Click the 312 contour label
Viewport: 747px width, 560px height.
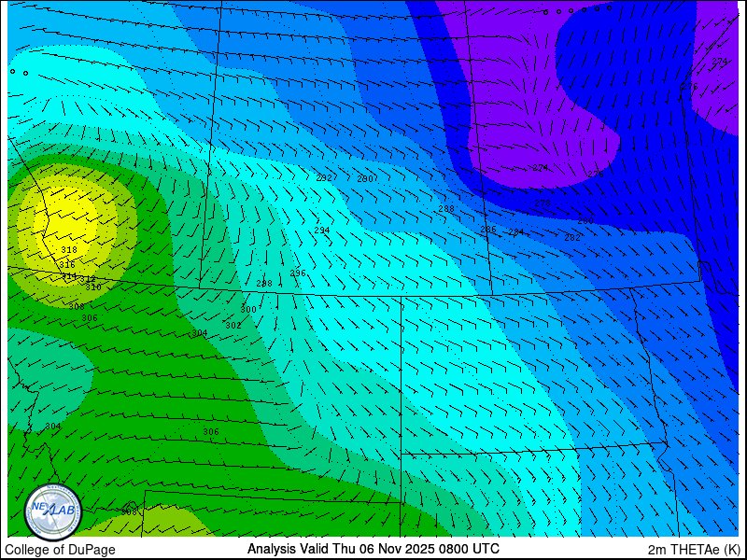88,279
